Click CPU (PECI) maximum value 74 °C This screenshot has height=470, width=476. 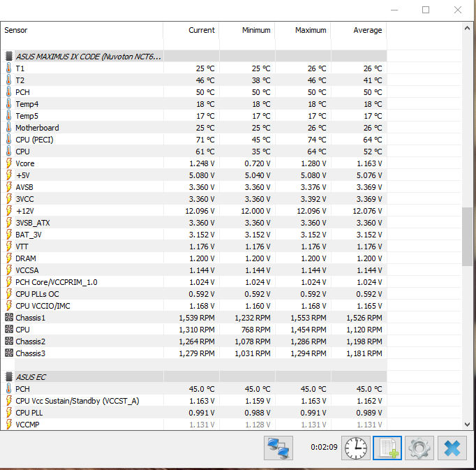[x=317, y=140]
